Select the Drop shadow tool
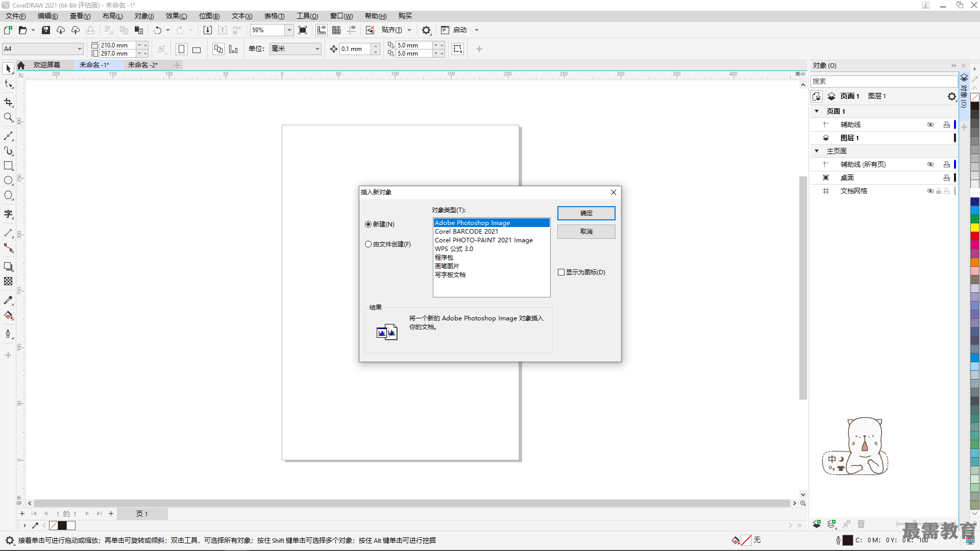Screen dimensions: 980x551 point(8,266)
